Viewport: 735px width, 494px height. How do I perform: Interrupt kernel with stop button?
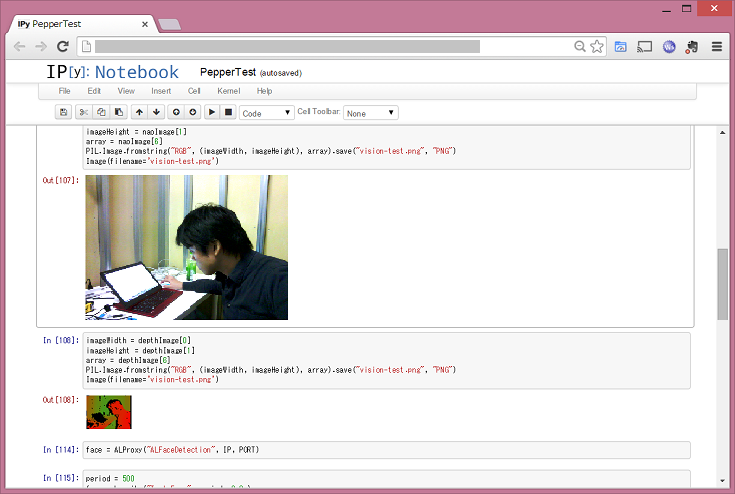[228, 112]
